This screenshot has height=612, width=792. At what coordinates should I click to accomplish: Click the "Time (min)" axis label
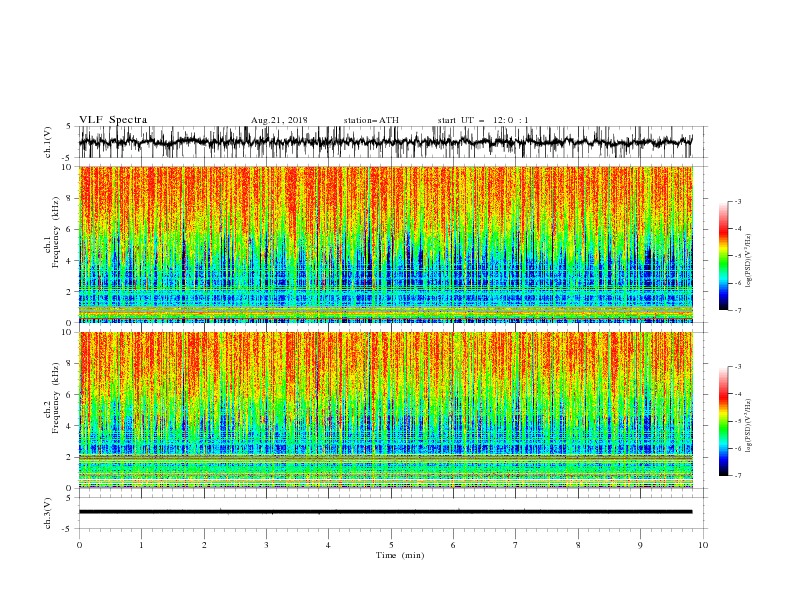pos(400,555)
